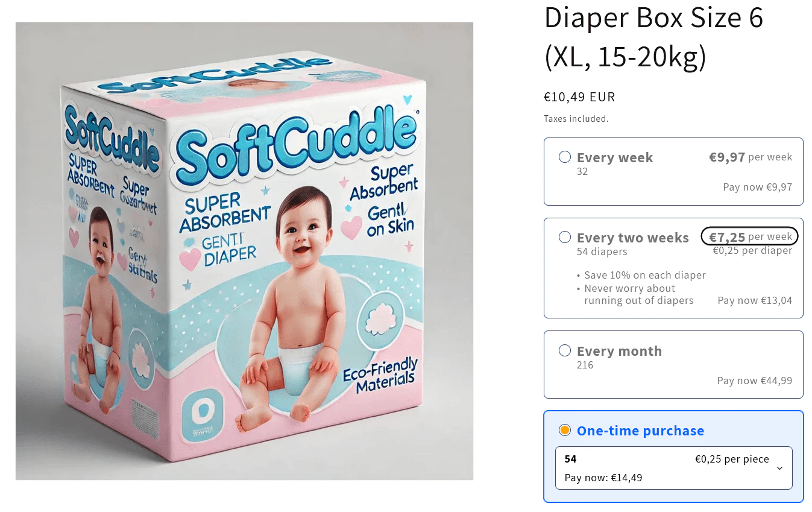Screen dimensions: 812x512
Task: Click the circled €7,25 per week price
Action: pos(750,237)
